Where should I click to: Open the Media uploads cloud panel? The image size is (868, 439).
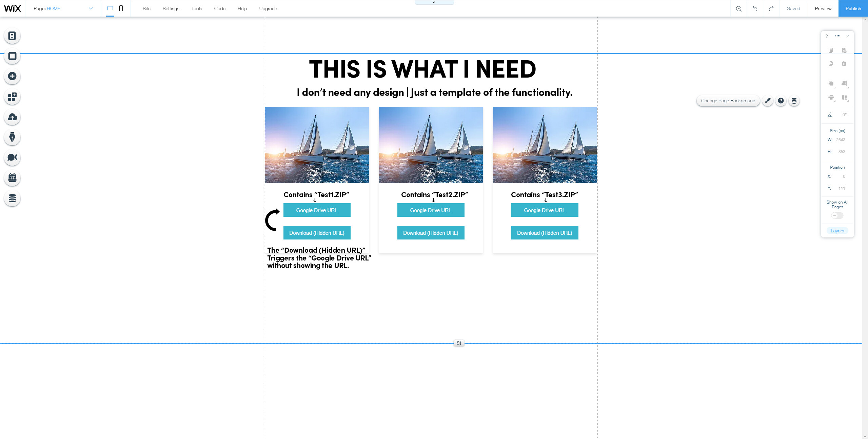coord(12,117)
